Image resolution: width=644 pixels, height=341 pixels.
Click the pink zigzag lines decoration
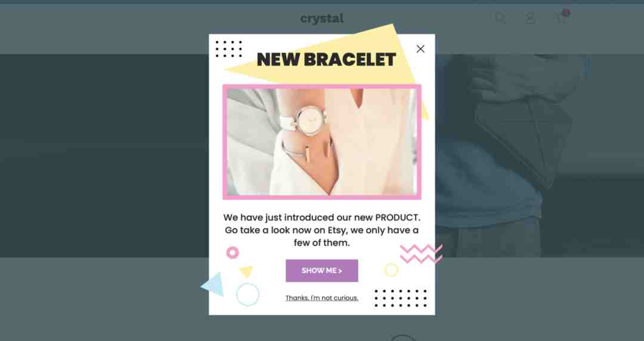tap(421, 254)
